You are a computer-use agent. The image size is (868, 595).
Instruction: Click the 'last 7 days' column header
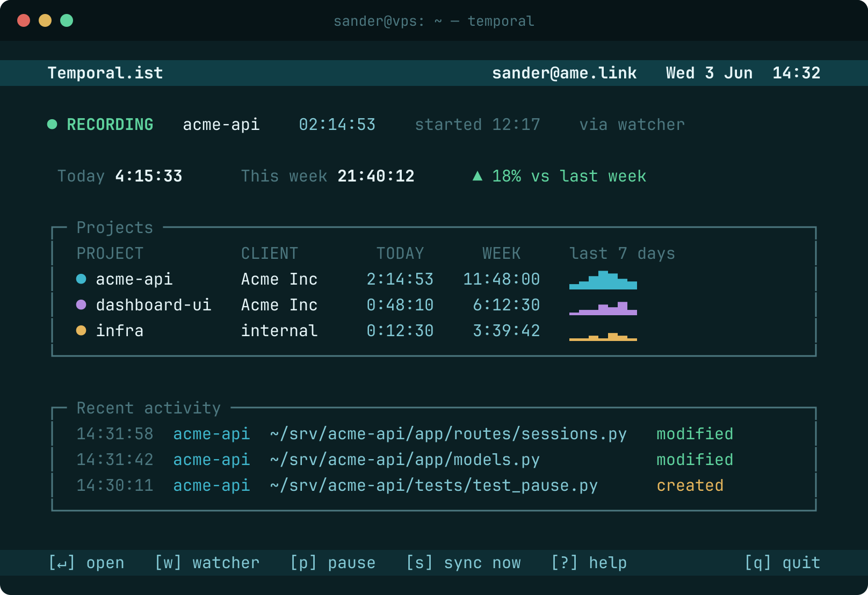[x=622, y=253]
